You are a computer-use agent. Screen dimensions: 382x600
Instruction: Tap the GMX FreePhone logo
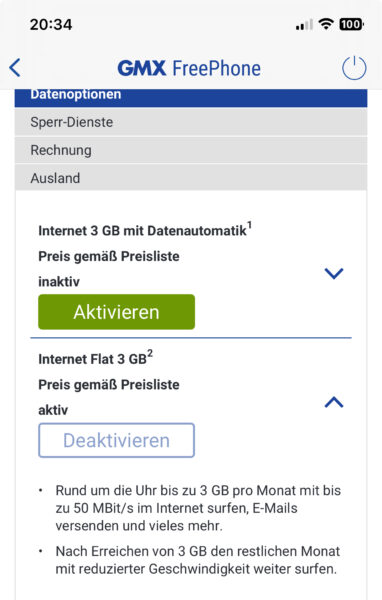189,68
